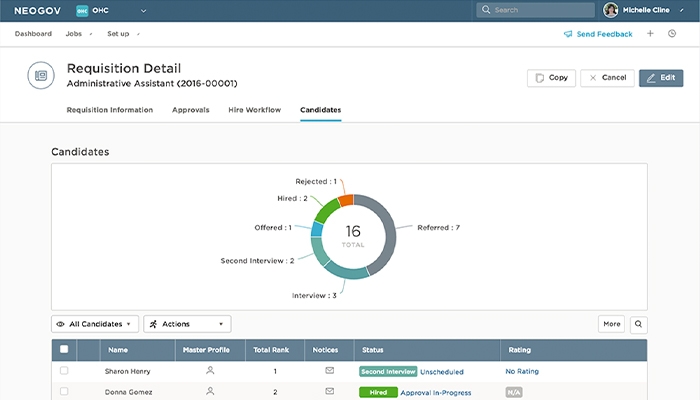Expand the All Candidates filter dropdown
The height and width of the screenshot is (400, 700).
point(95,324)
